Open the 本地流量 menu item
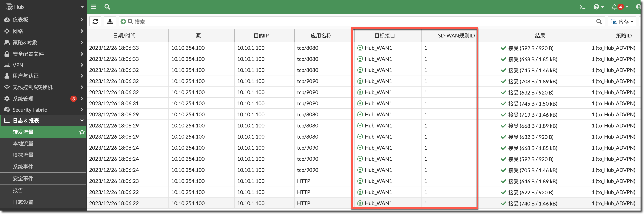 point(23,143)
